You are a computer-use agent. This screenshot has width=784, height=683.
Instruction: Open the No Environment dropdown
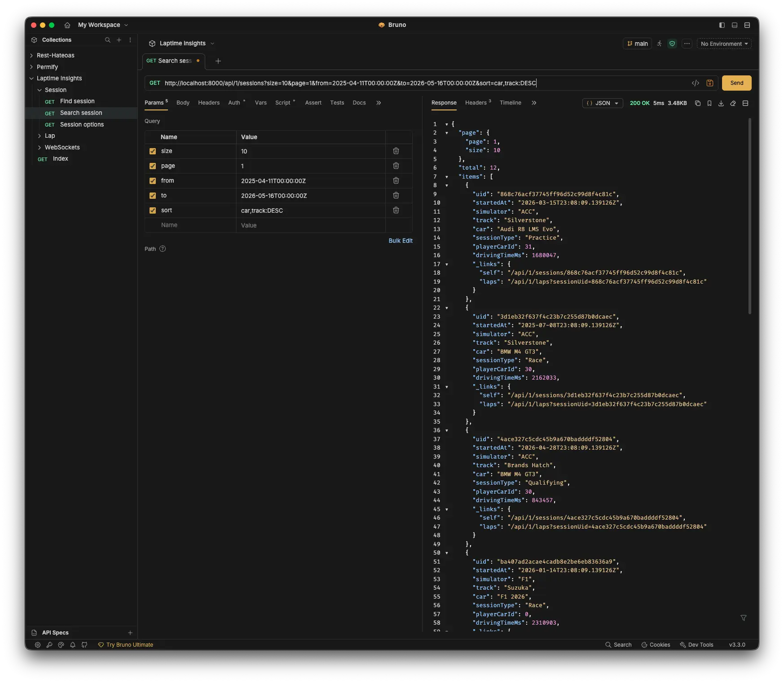tap(724, 44)
